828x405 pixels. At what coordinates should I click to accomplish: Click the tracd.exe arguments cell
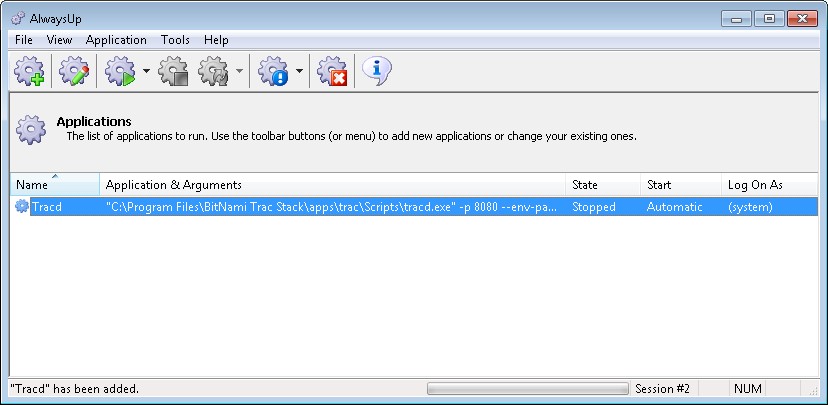(331, 207)
